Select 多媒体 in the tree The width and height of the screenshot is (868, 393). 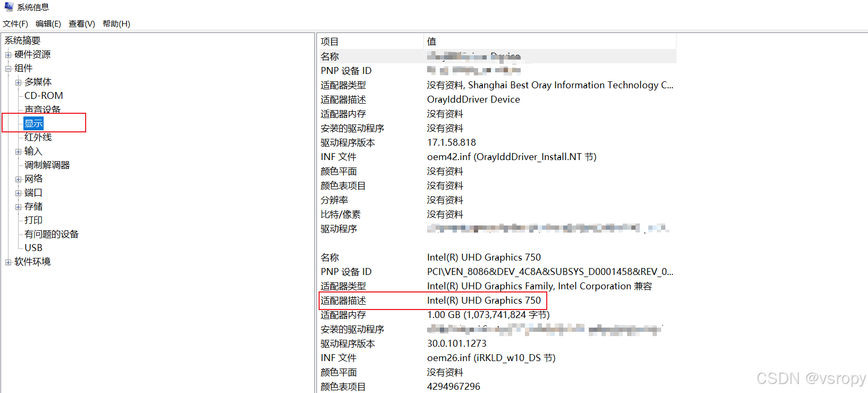[38, 82]
